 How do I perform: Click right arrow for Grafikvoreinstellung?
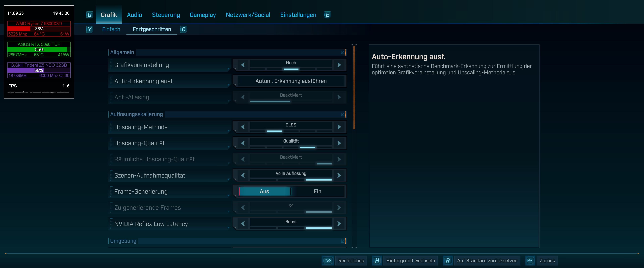[x=339, y=65]
